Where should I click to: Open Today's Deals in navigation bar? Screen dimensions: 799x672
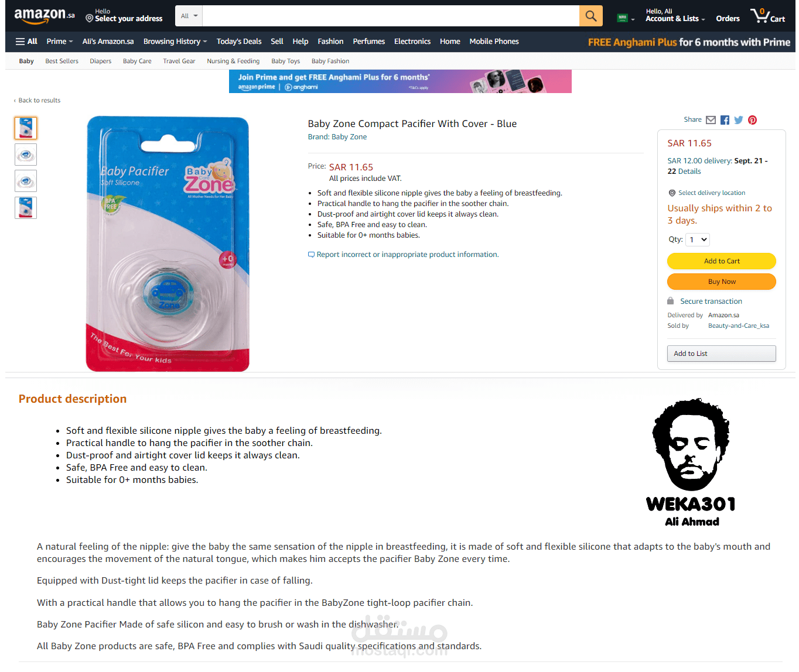coord(239,42)
